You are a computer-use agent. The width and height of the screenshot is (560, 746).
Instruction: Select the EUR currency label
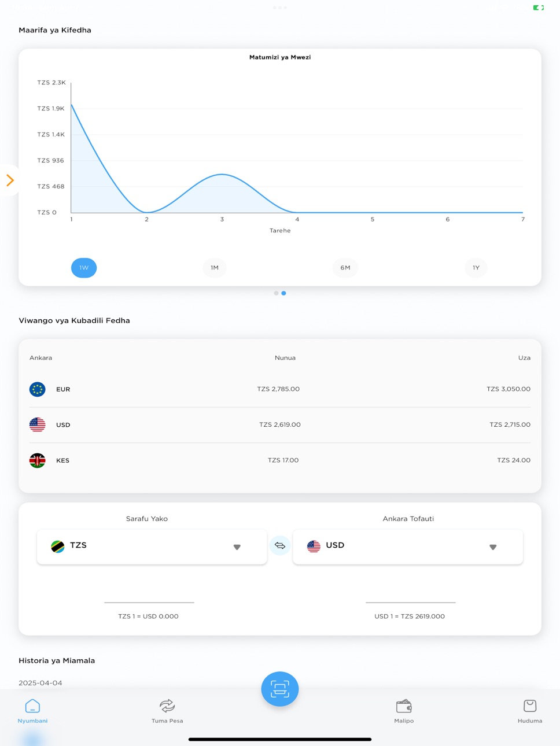(63, 389)
